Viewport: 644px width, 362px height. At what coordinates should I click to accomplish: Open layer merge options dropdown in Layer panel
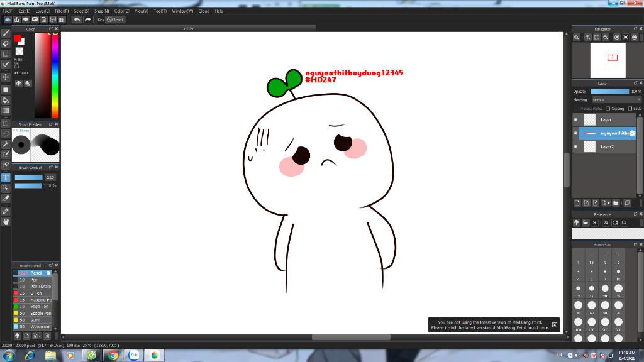[x=606, y=203]
